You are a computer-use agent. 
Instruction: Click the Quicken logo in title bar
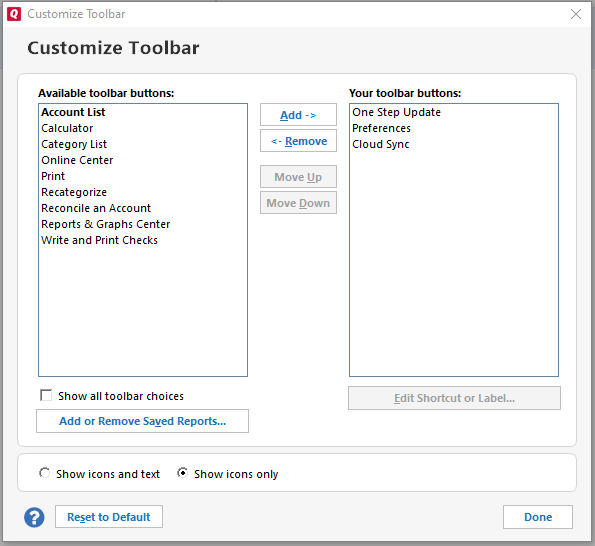coord(14,14)
